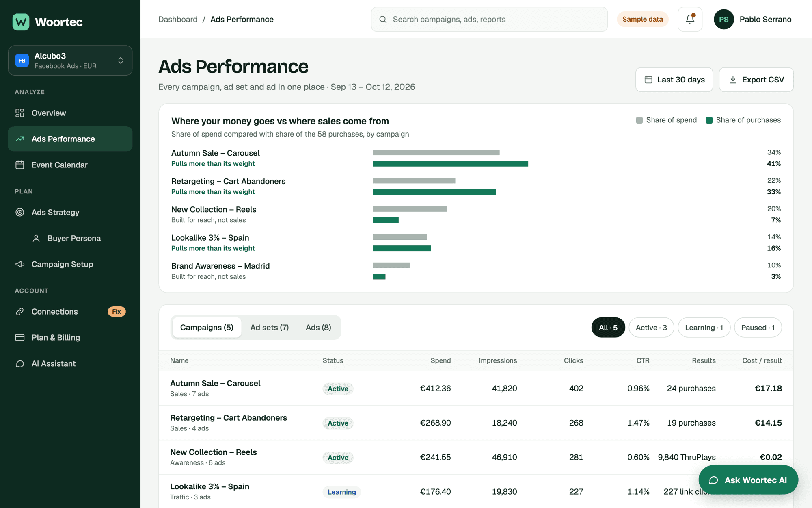This screenshot has height=508, width=812.
Task: Filter campaigns by Active · 3
Action: tap(651, 328)
